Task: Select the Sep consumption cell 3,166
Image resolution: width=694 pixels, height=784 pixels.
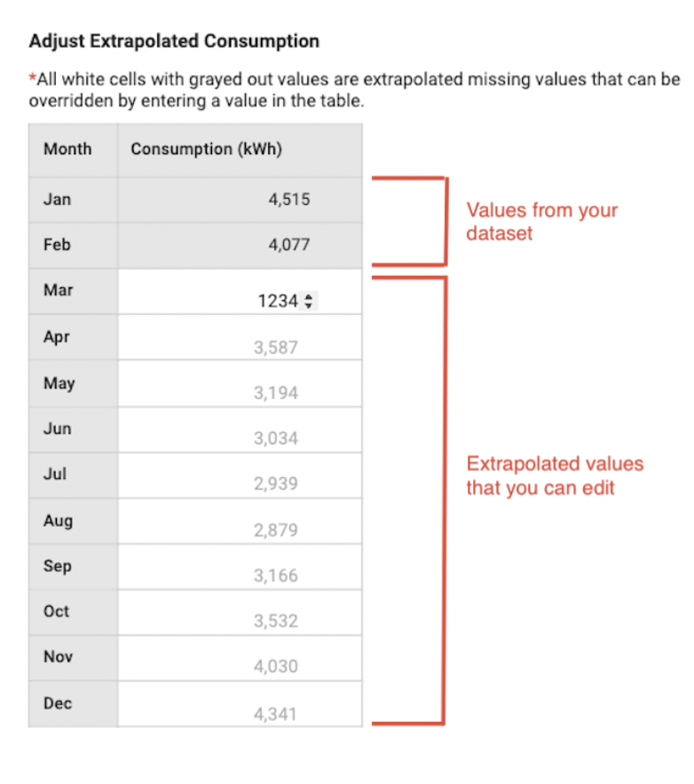Action: (241, 568)
